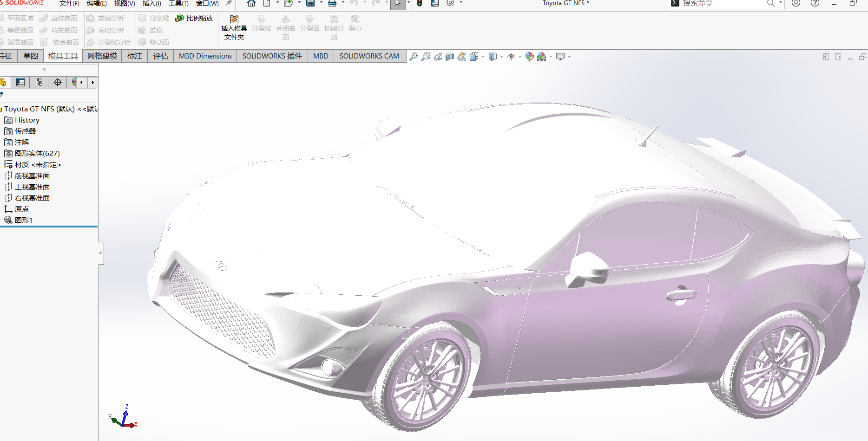Open user login account icon
This screenshot has width=868, height=441.
(x=796, y=3)
